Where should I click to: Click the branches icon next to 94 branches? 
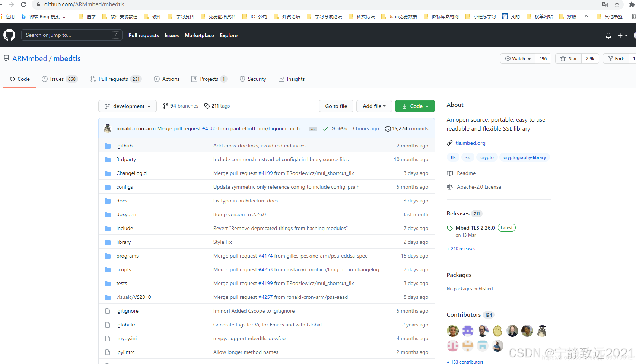[165, 106]
